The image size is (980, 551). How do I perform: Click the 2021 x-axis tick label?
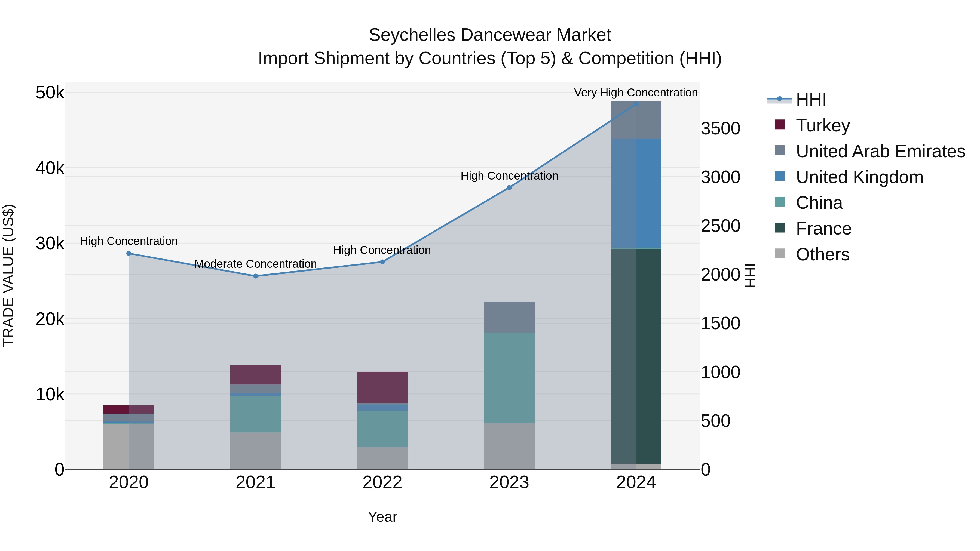click(x=256, y=482)
